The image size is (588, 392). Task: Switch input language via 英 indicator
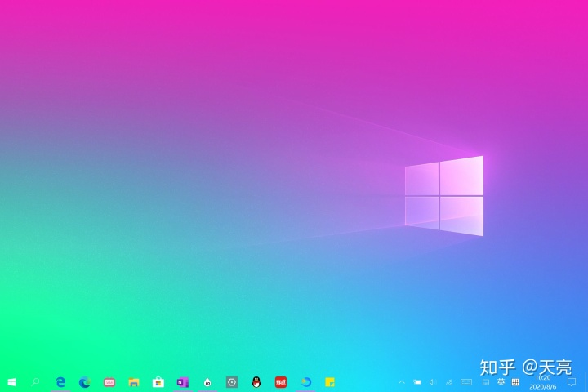click(501, 382)
